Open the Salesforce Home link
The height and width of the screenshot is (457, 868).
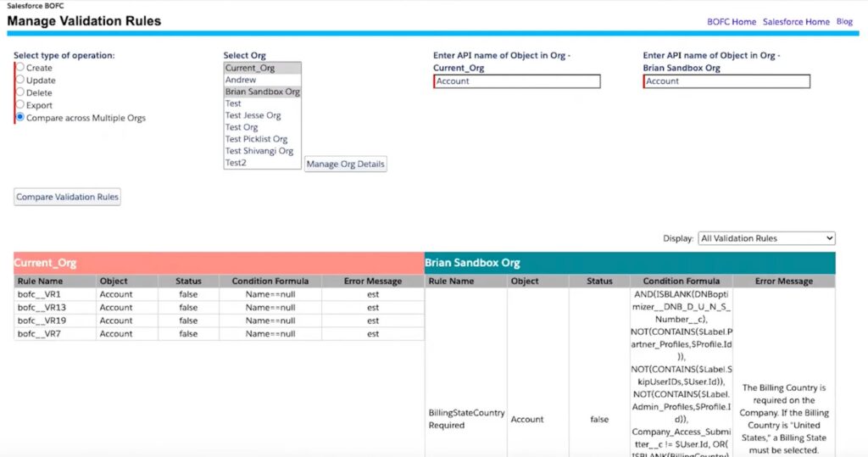pyautogui.click(x=796, y=21)
